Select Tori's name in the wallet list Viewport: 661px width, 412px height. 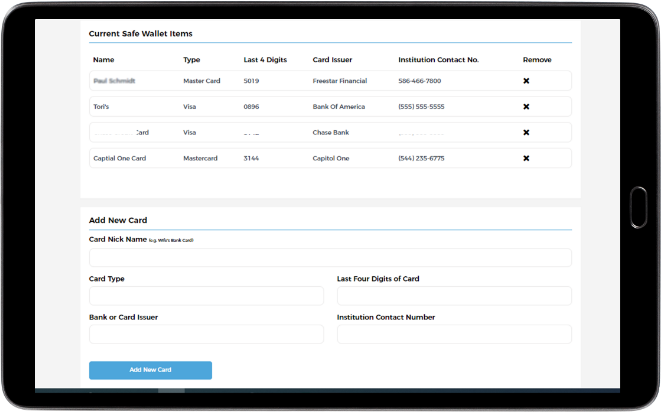(x=101, y=107)
